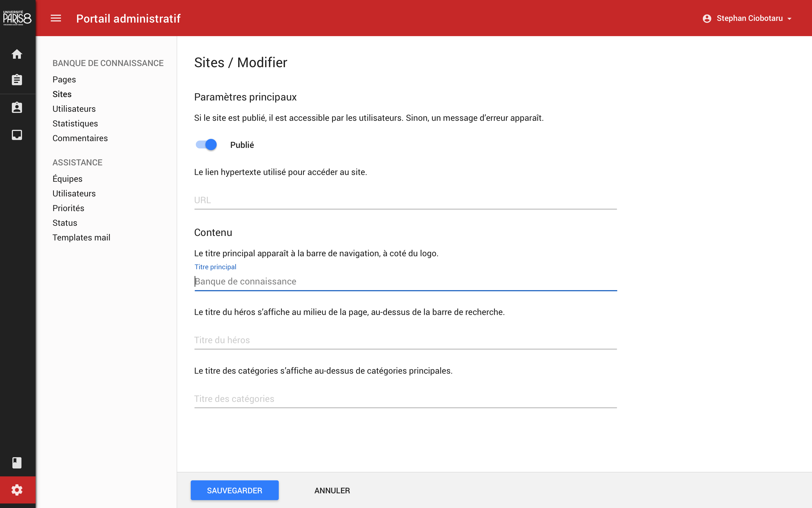Click the inbox tray icon in sidebar
The image size is (812, 508).
(x=17, y=135)
